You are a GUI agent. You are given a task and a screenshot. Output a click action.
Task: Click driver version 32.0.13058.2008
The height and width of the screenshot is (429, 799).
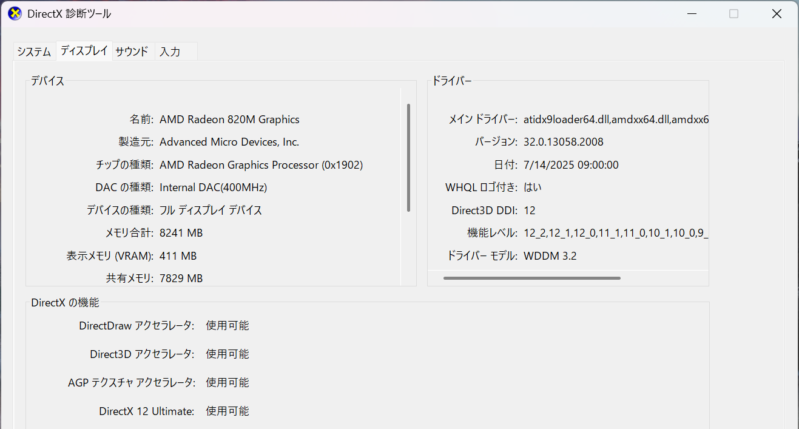click(x=563, y=142)
